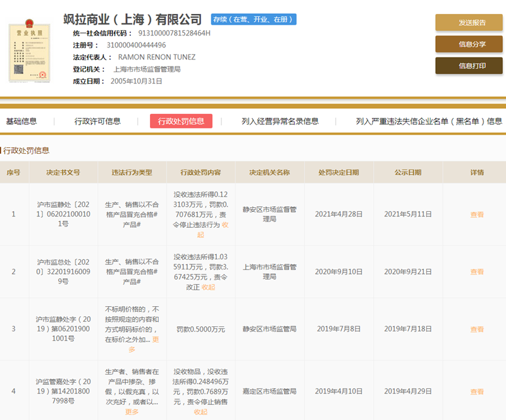Viewport: 506px width, 420px height.
Task: Open the business license thumbnail image
Action: coord(29,51)
